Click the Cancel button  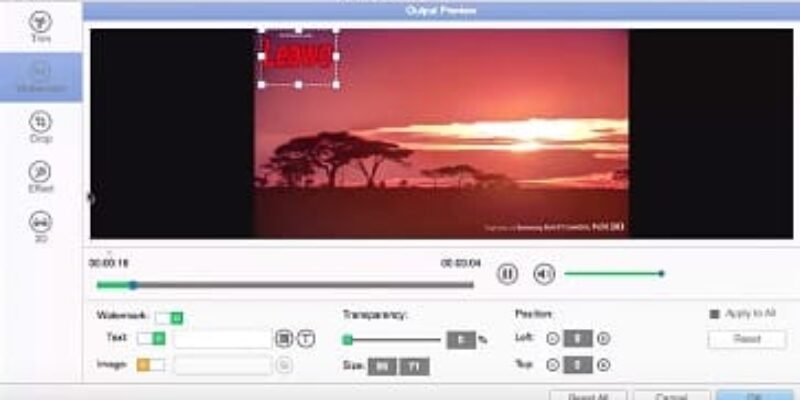pyautogui.click(x=671, y=396)
